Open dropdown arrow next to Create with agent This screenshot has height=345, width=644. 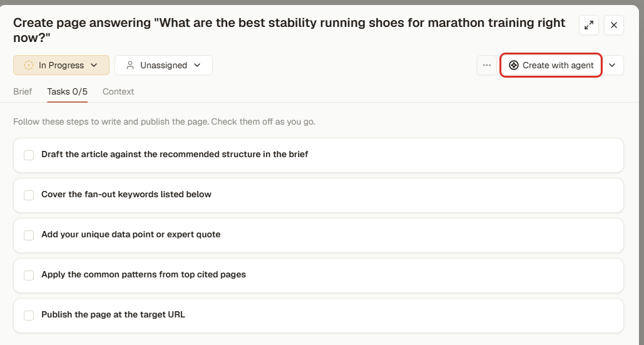tap(612, 65)
